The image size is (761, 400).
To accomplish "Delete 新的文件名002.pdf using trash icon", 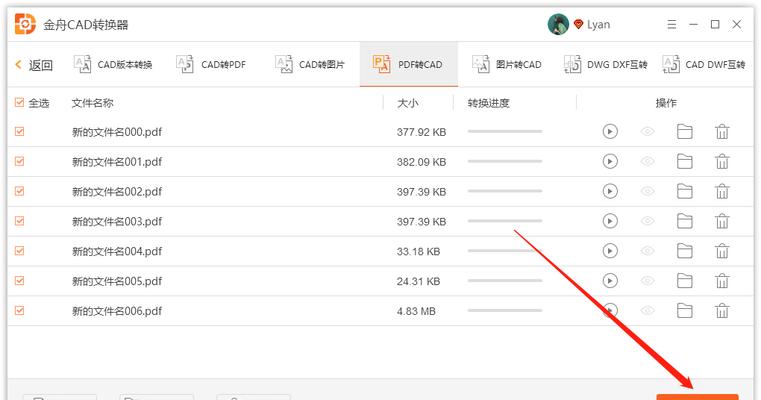I will pos(722,191).
